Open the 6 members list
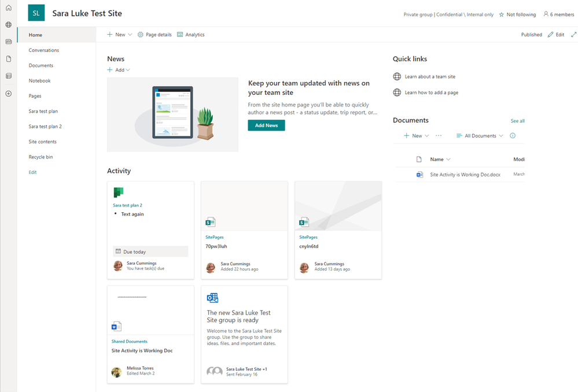This screenshot has width=578, height=392. (x=559, y=14)
